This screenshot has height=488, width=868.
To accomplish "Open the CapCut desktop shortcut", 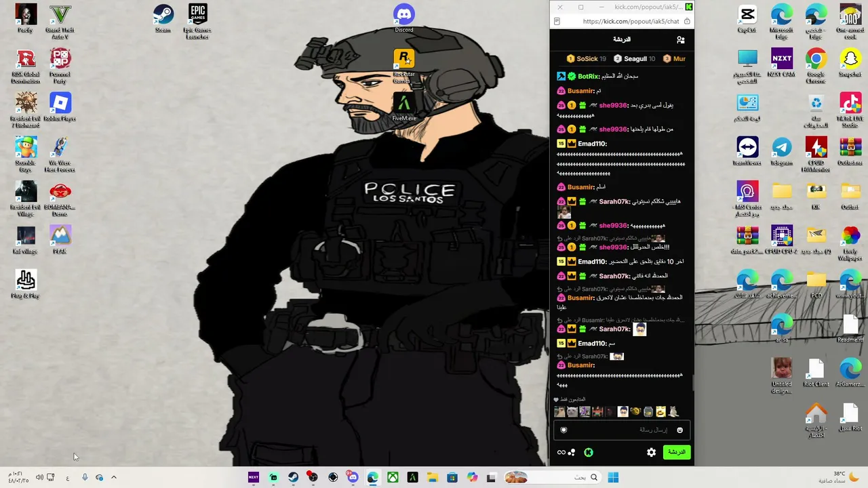I will point(747,18).
